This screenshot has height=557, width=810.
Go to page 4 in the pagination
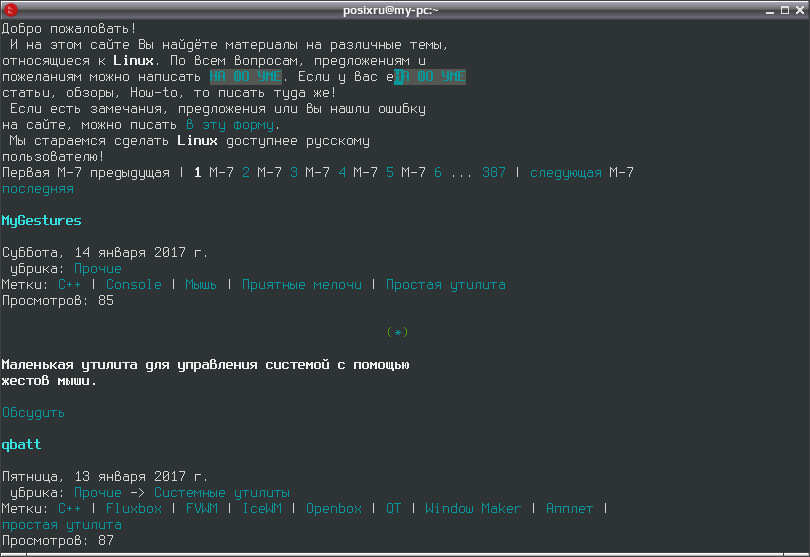[x=342, y=173]
